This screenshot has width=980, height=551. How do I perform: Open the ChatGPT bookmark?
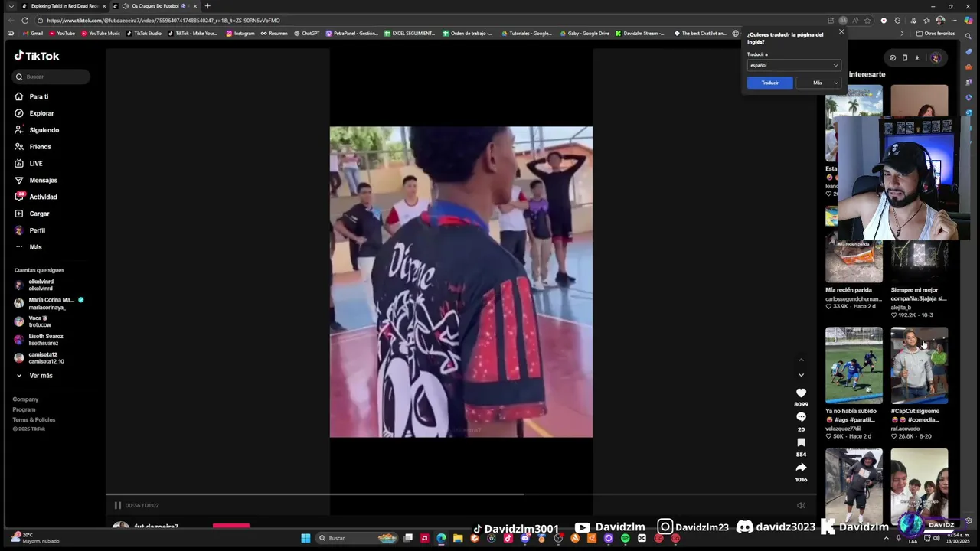point(307,34)
